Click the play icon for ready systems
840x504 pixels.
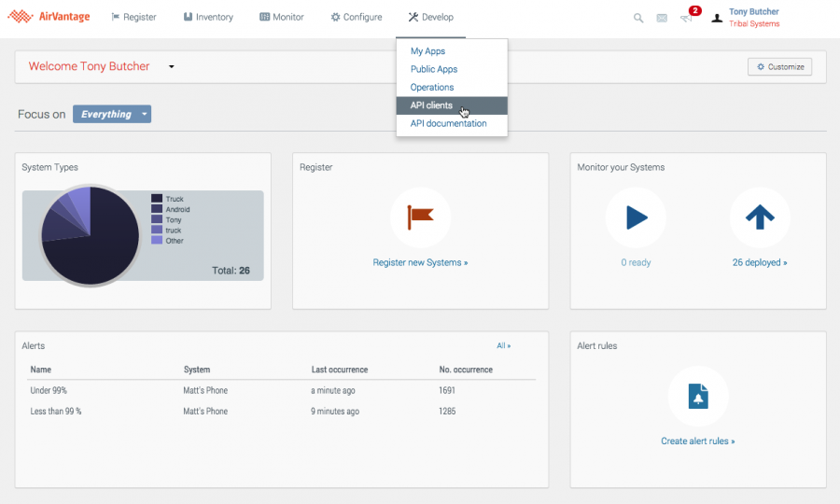(636, 217)
